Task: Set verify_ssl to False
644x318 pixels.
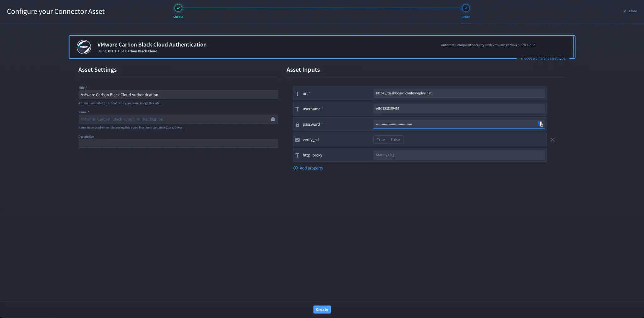Action: (395, 140)
